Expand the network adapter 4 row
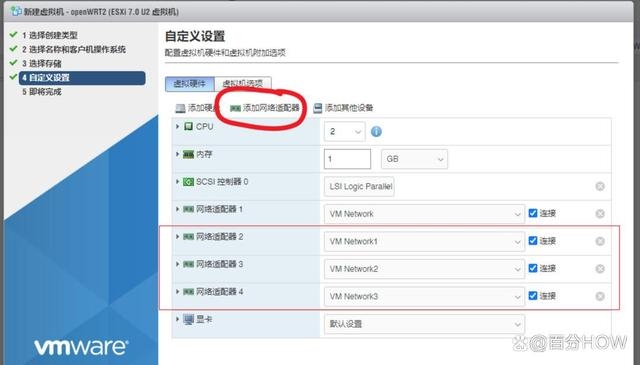The width and height of the screenshot is (640, 365). (x=178, y=292)
